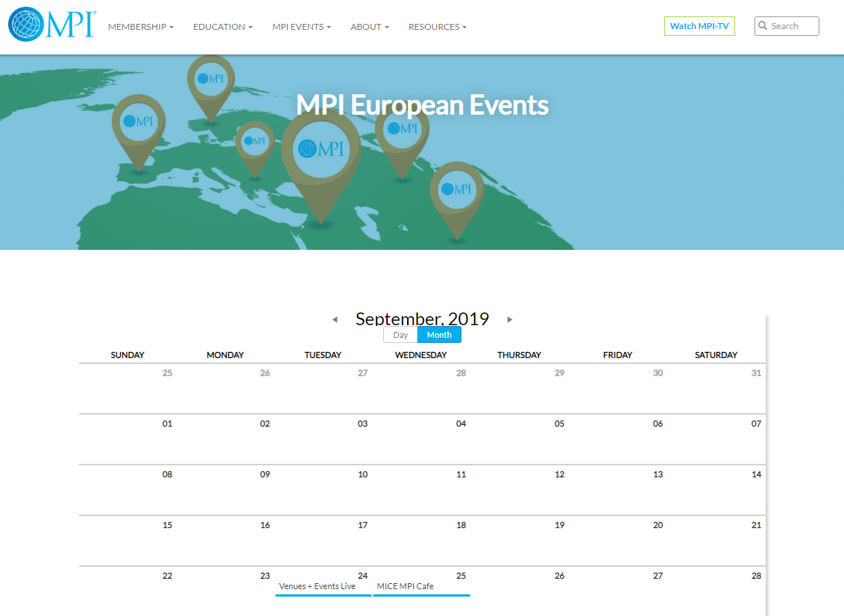
Task: Select September 24 on calendar
Action: pyautogui.click(x=363, y=576)
